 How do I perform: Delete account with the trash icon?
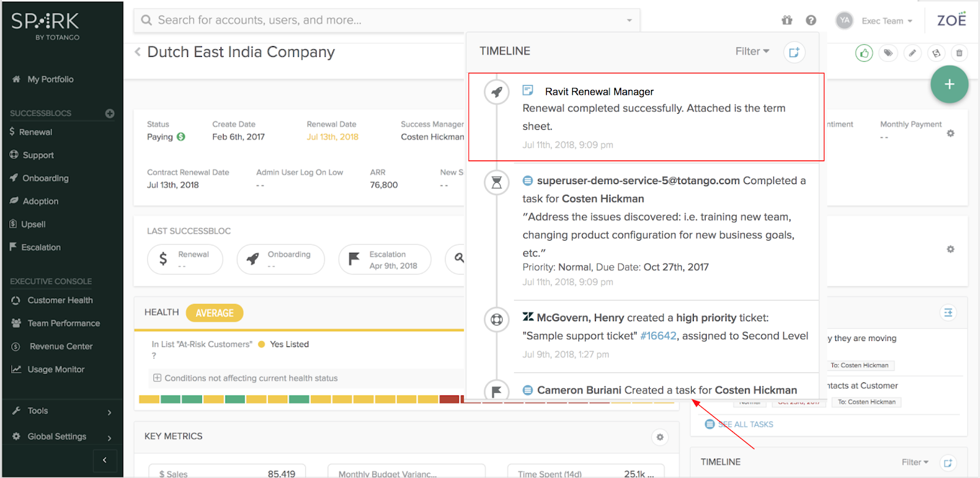[959, 53]
